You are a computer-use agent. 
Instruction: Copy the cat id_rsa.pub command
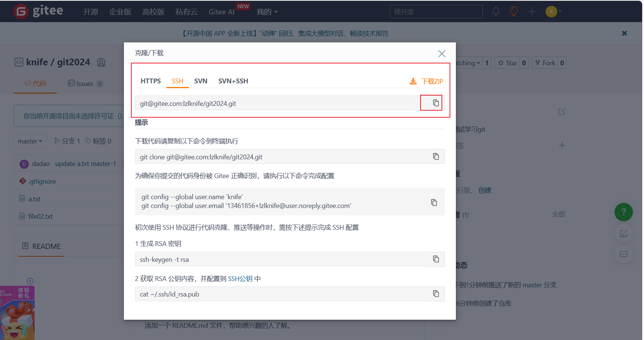[436, 294]
